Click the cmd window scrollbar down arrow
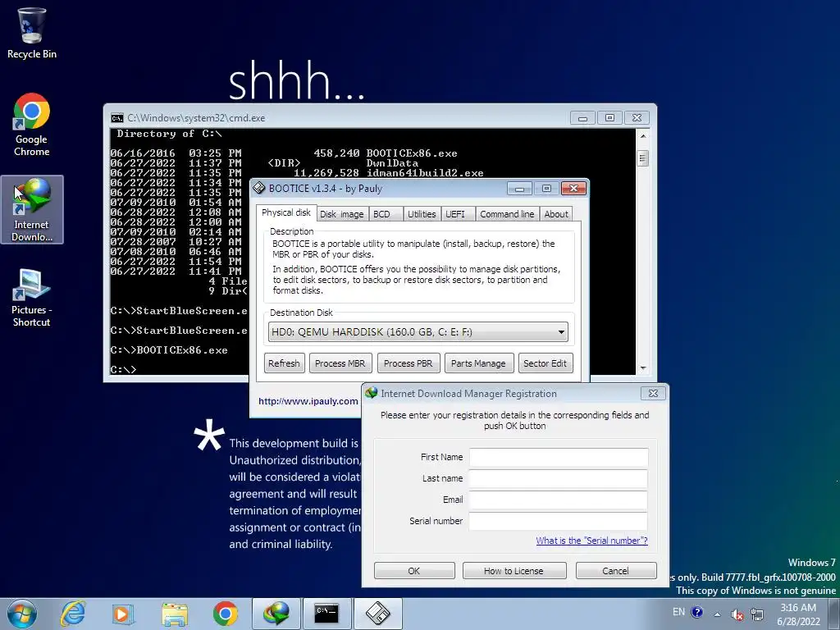The width and height of the screenshot is (840, 630). click(643, 368)
